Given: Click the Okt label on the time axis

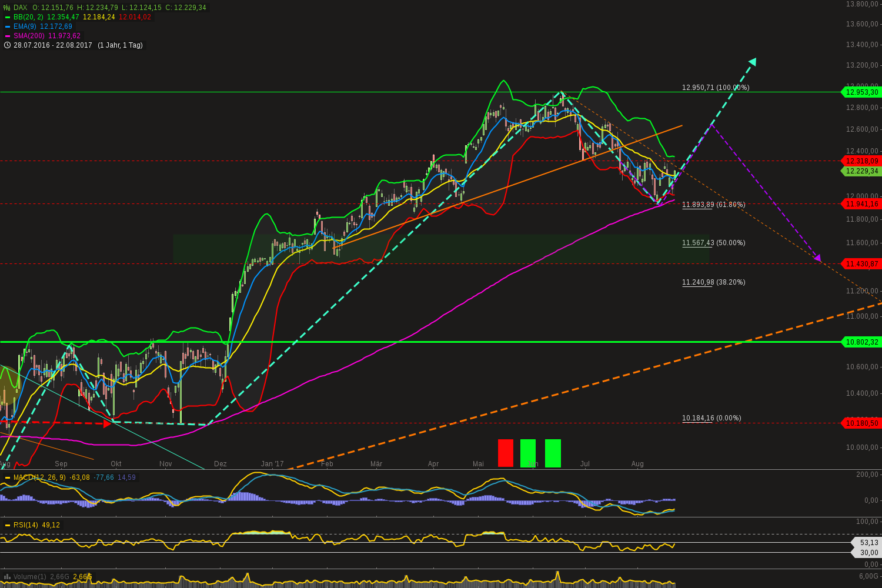Looking at the screenshot, I should tap(116, 464).
